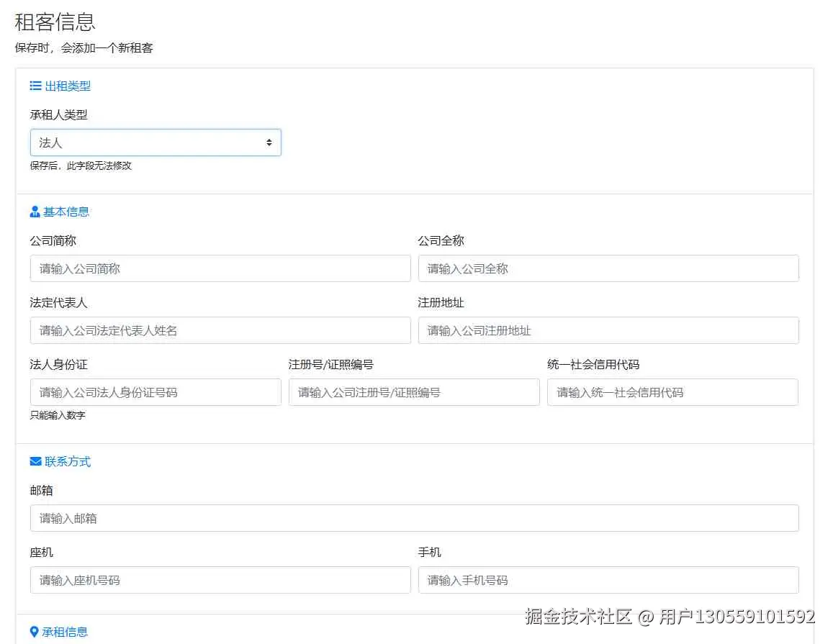Screen dimensions: 833x644
Task: Click into the 法定代表人 name field
Action: tap(220, 330)
